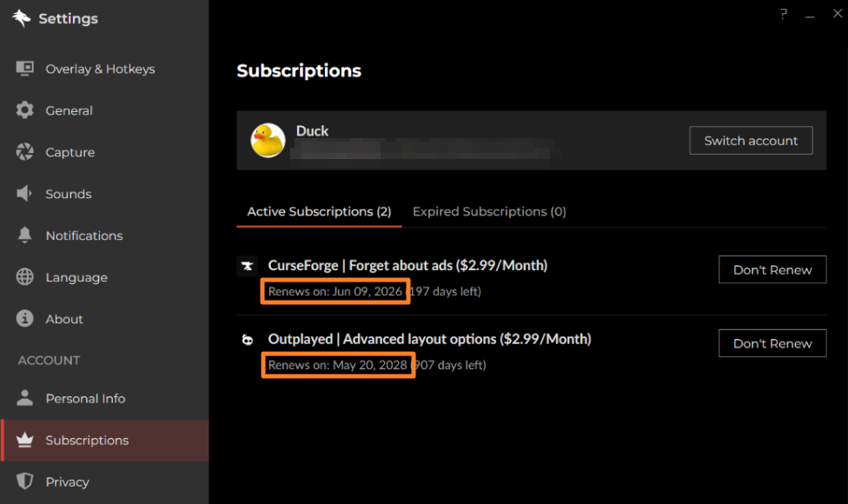
Task: Open Privacy settings
Action: (x=104, y=481)
